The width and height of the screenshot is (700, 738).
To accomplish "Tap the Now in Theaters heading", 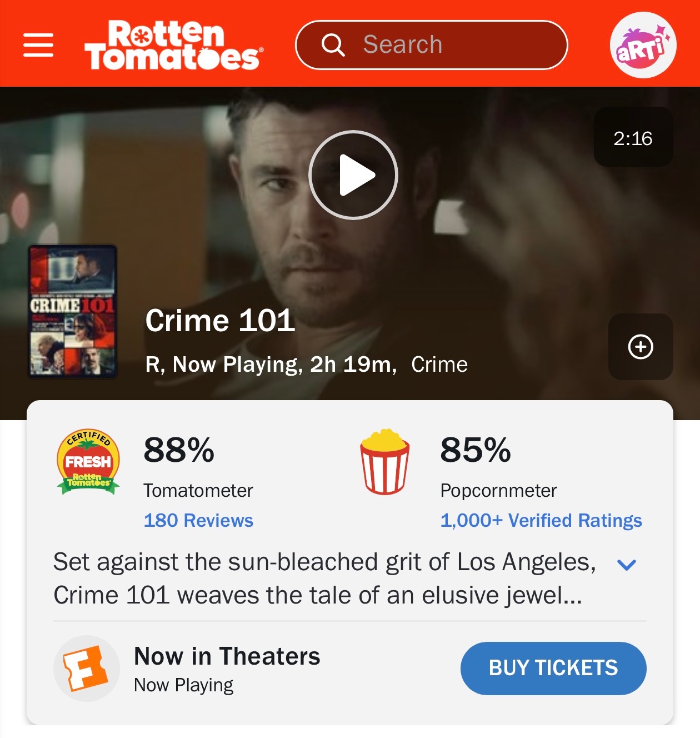I will coord(227,656).
